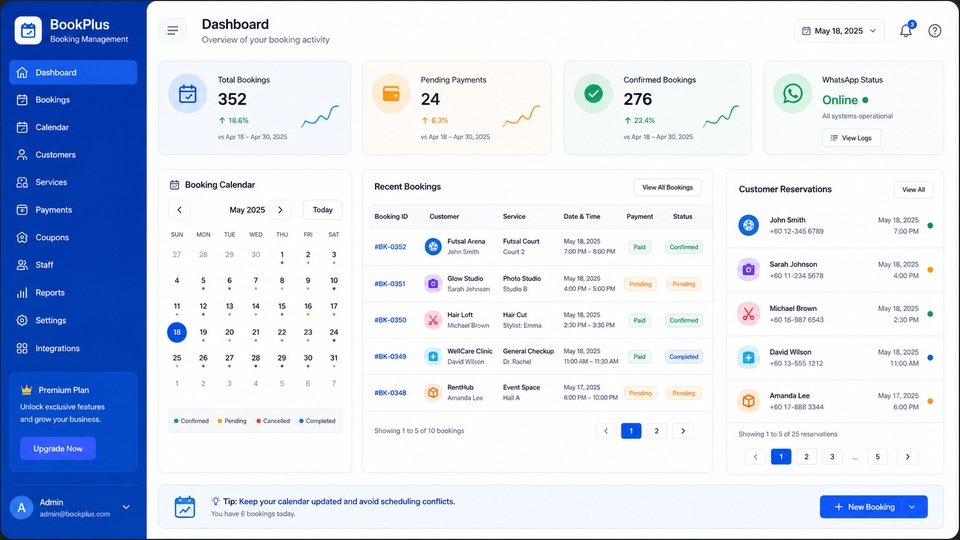Go to Bookings in the sidebar
Image resolution: width=960 pixels, height=540 pixels.
coord(73,100)
